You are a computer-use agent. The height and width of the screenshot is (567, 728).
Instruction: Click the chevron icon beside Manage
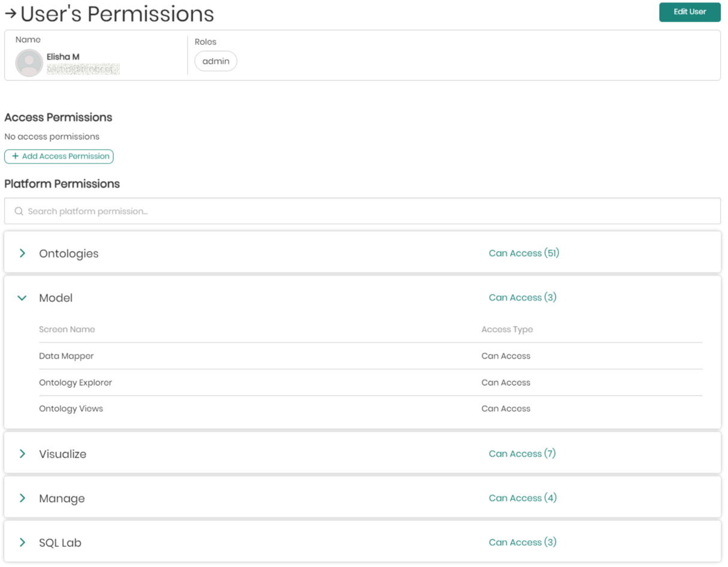(22, 498)
